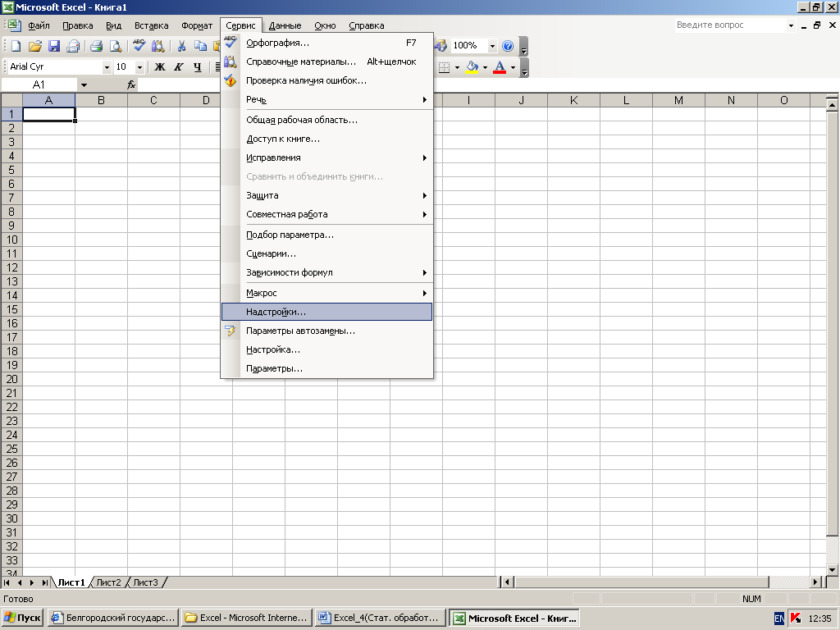Open the Данные menu
This screenshot has height=630, width=840.
pos(285,25)
